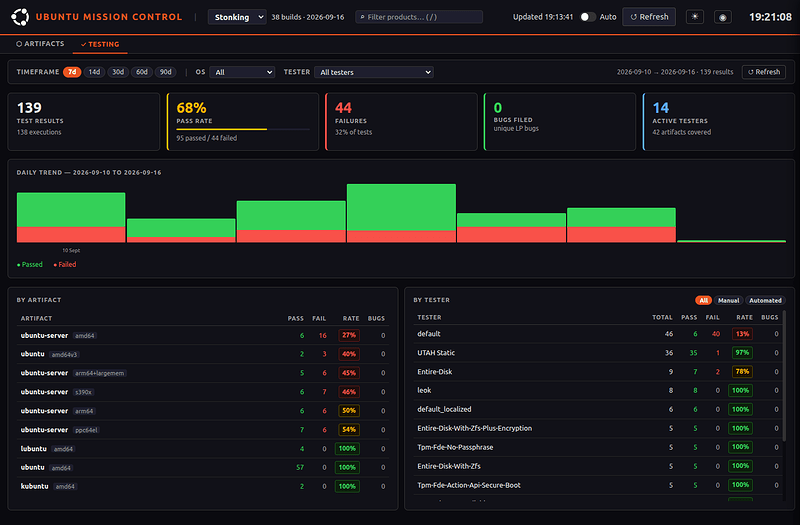The height and width of the screenshot is (525, 800).
Task: Open the OS filter dropdown
Action: [x=242, y=72]
